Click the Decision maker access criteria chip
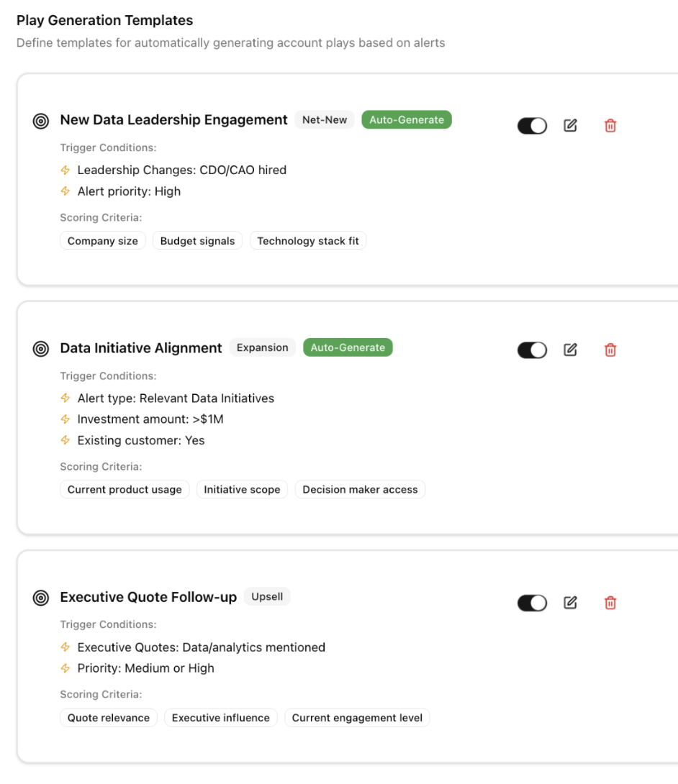678x784 pixels. click(x=360, y=489)
